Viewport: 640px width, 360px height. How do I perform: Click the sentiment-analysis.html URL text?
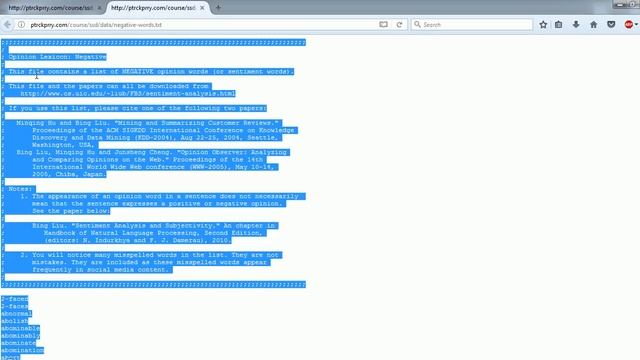click(128, 93)
